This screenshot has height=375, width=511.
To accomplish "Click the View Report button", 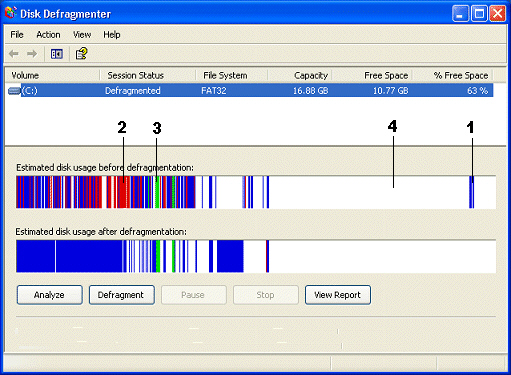I will coord(338,295).
